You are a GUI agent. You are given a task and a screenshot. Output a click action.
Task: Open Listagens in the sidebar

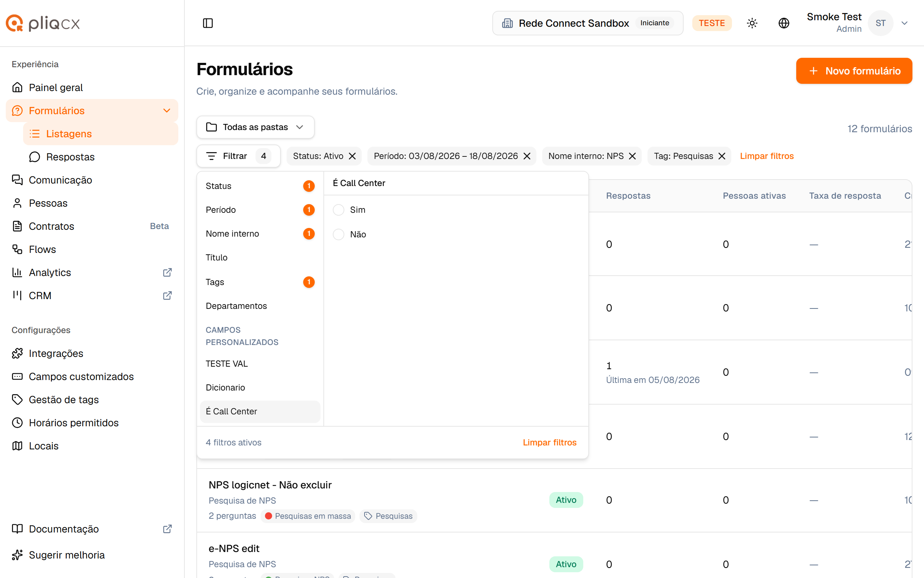click(x=100, y=133)
